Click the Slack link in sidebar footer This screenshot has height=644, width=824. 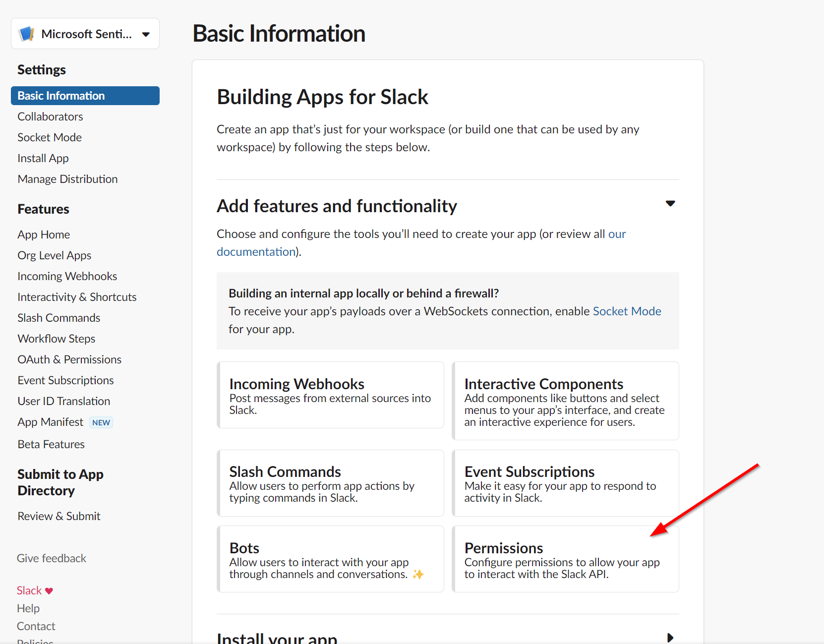pos(29,590)
